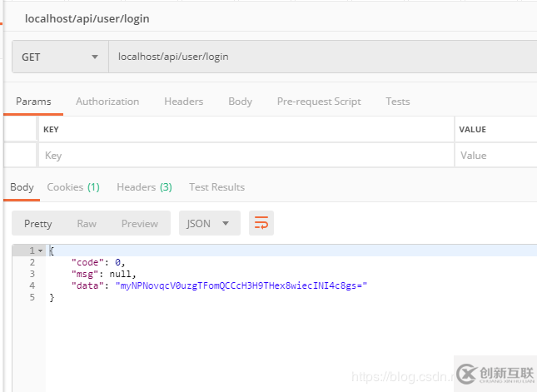Switch response view to Preview
This screenshot has height=392, width=537.
coord(139,223)
